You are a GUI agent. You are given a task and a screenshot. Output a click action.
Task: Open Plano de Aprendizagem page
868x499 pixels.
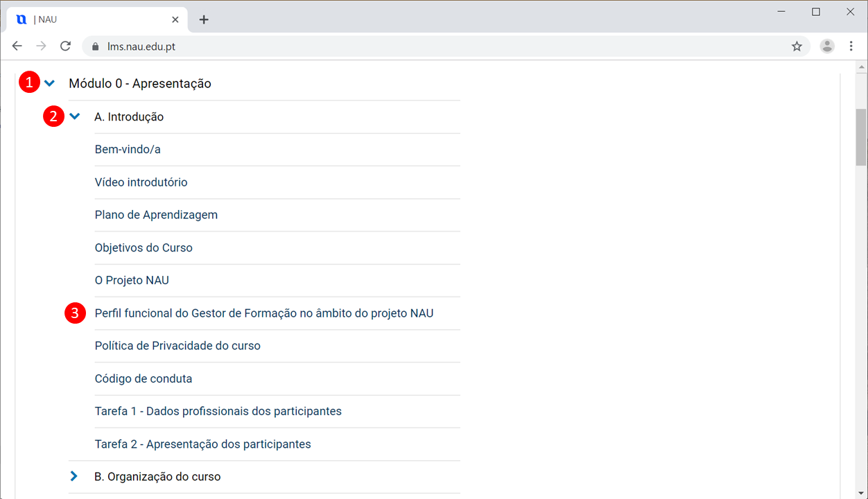pos(156,215)
